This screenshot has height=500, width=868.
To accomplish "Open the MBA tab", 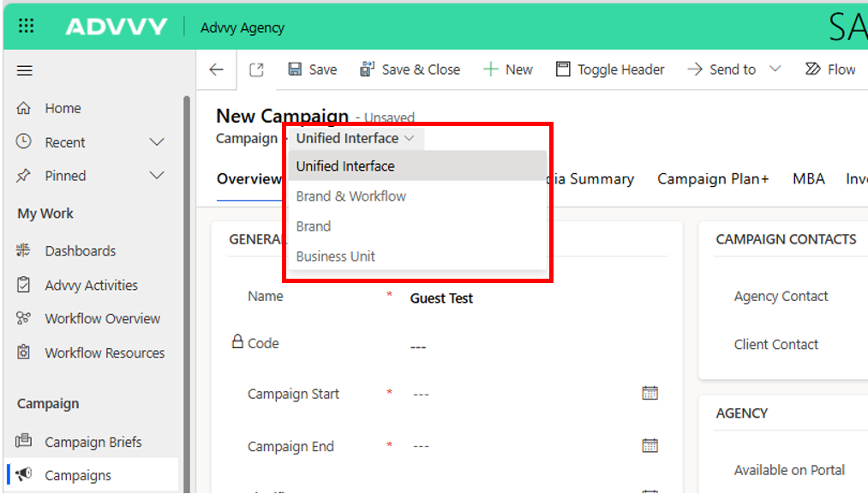I will (808, 179).
